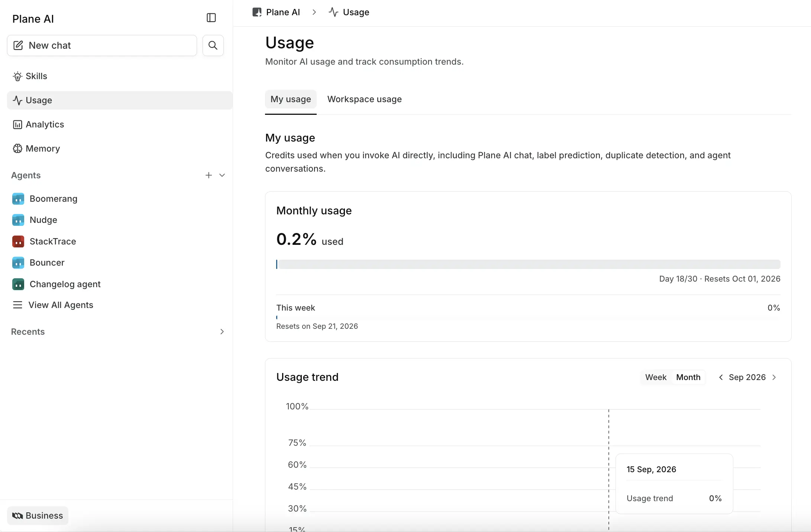
Task: Click the 'Usage trend' card heading
Action: tap(307, 377)
